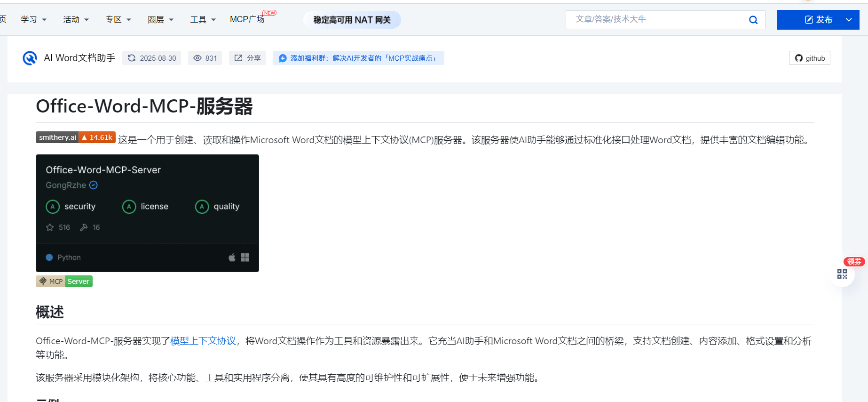Click the Office-Word-MCP-服务器 heading

pos(144,106)
